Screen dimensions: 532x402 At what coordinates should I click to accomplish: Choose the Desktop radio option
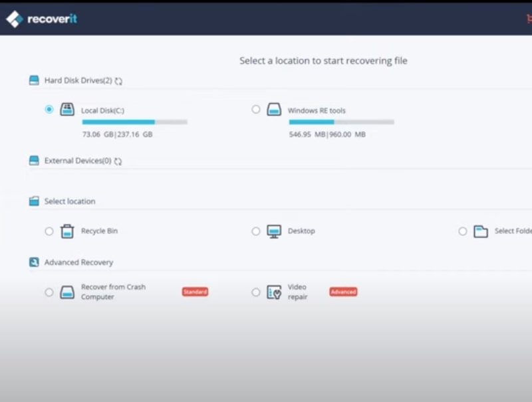click(256, 231)
